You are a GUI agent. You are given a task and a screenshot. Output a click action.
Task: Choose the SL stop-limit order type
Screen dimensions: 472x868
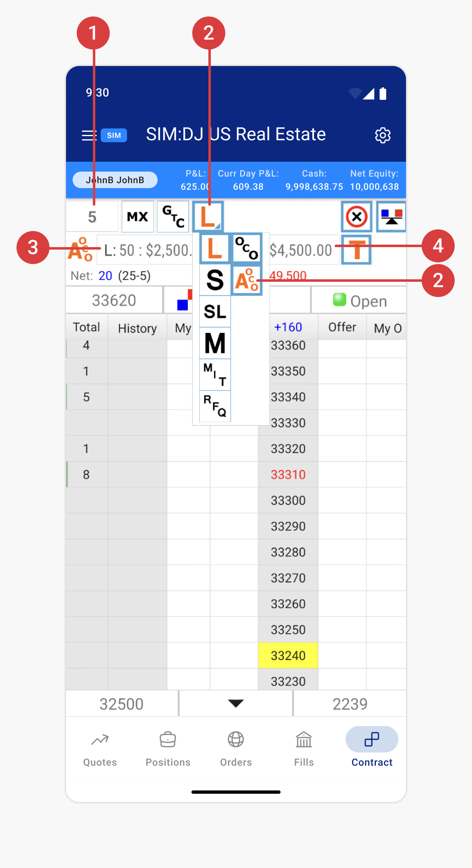[x=215, y=312]
